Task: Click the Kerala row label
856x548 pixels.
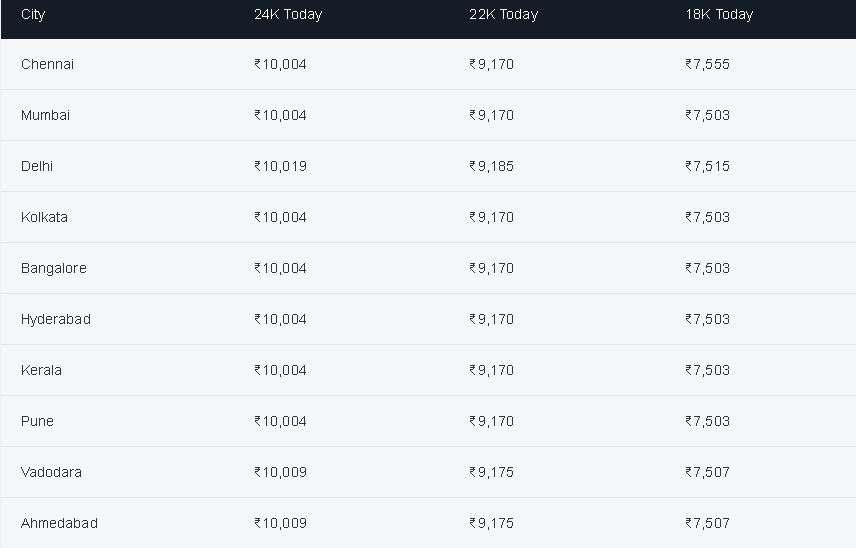Action: pos(41,370)
